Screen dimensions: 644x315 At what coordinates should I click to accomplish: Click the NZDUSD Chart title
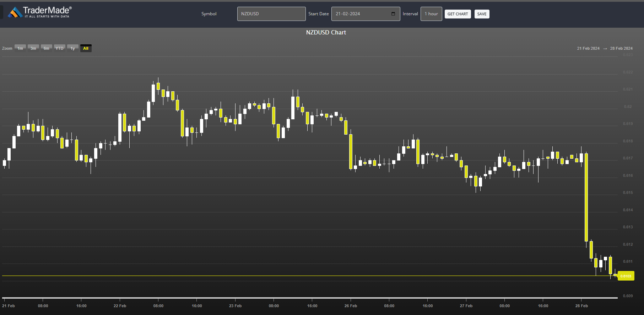pyautogui.click(x=326, y=32)
